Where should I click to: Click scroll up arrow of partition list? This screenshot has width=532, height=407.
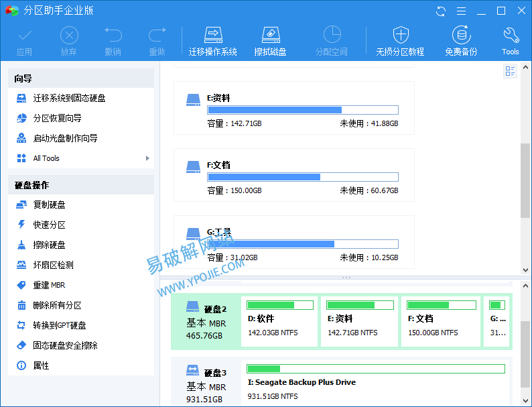click(x=525, y=67)
